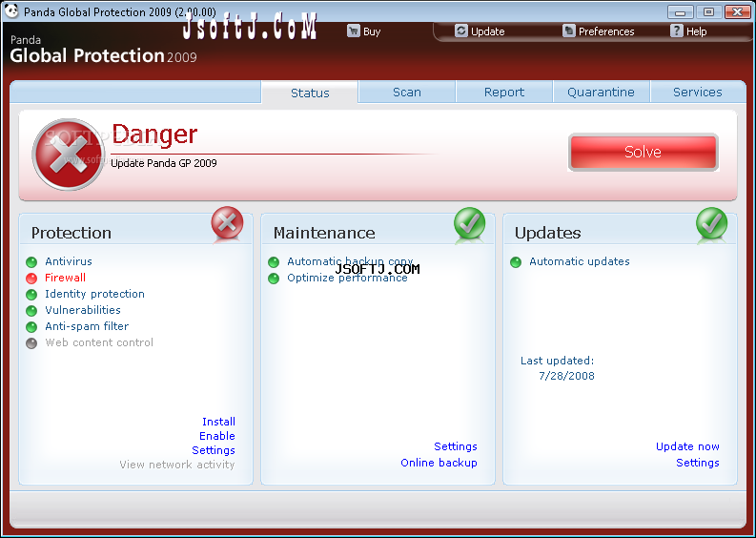Click the gray dot beside Web content control
756x538 pixels.
click(x=31, y=343)
